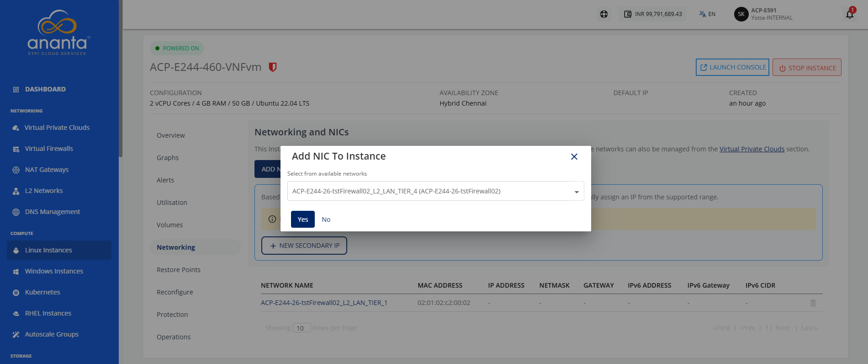
Task: Click the Windows Instances sidebar icon
Action: [x=16, y=272]
